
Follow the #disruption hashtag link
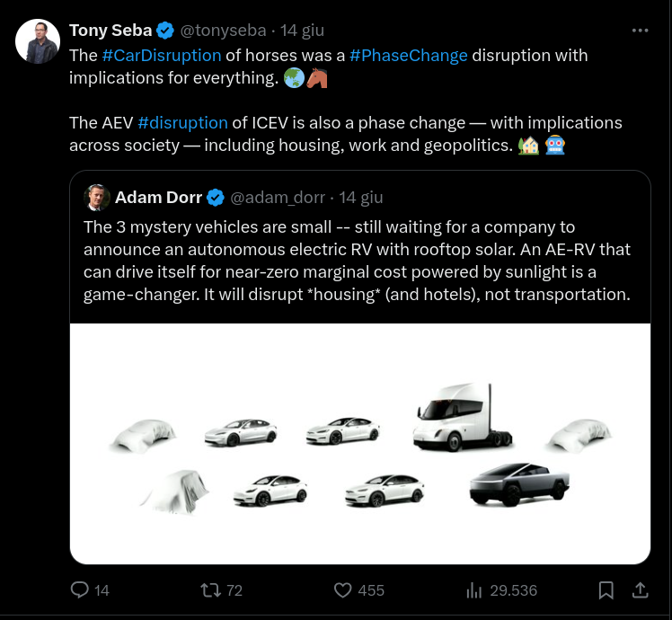pos(182,122)
